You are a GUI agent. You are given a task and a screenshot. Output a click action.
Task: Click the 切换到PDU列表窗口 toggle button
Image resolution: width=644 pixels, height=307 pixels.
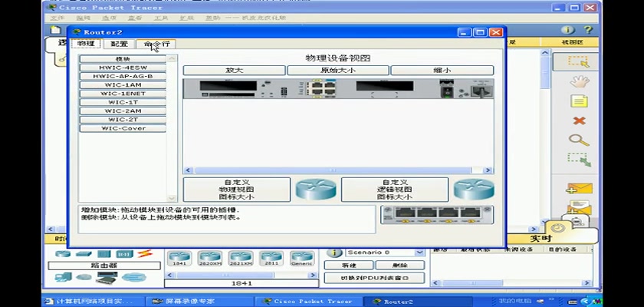point(373,278)
